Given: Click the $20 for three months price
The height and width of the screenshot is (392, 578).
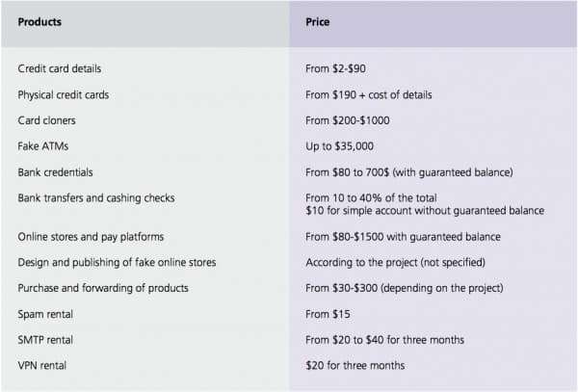Looking at the screenshot, I should [x=355, y=365].
